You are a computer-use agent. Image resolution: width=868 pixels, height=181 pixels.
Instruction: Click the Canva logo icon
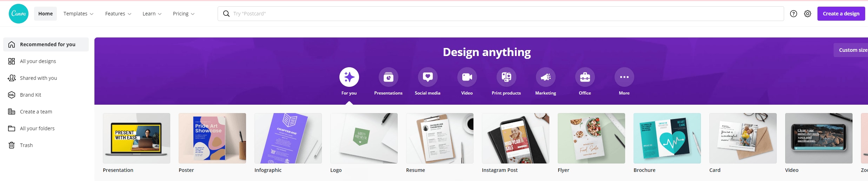click(x=19, y=14)
